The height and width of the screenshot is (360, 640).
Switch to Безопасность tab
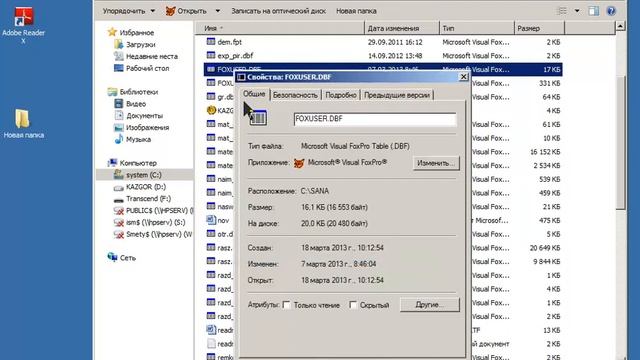pyautogui.click(x=295, y=95)
